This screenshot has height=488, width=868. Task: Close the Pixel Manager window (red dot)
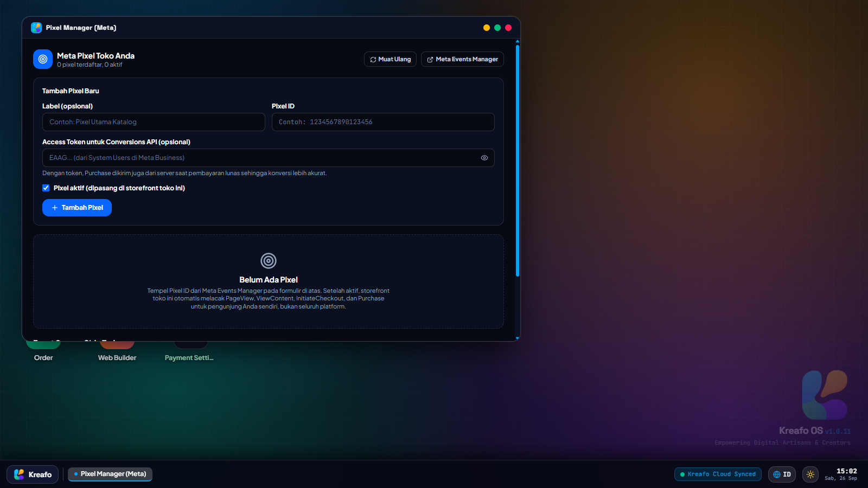pyautogui.click(x=508, y=28)
